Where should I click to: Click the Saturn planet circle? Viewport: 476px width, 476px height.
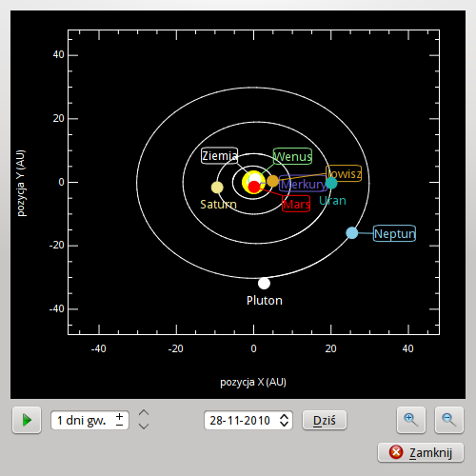(x=217, y=188)
